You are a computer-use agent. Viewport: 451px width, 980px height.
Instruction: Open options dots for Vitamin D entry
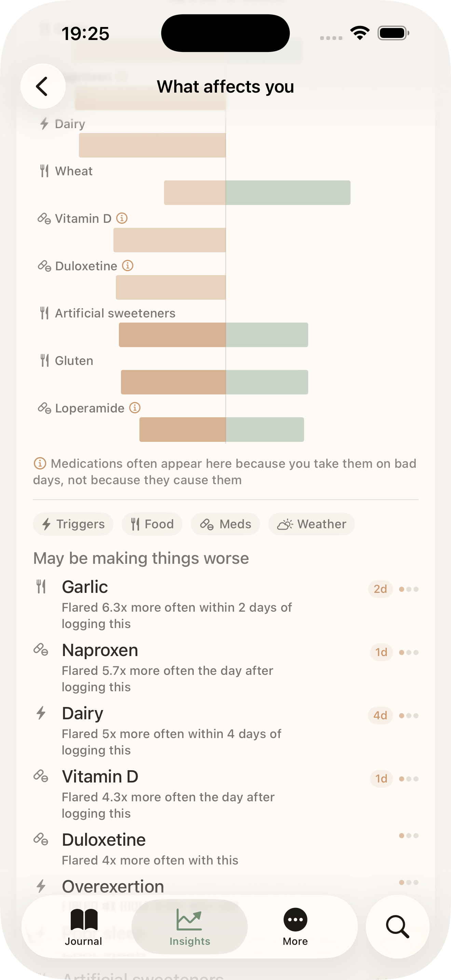[409, 779]
